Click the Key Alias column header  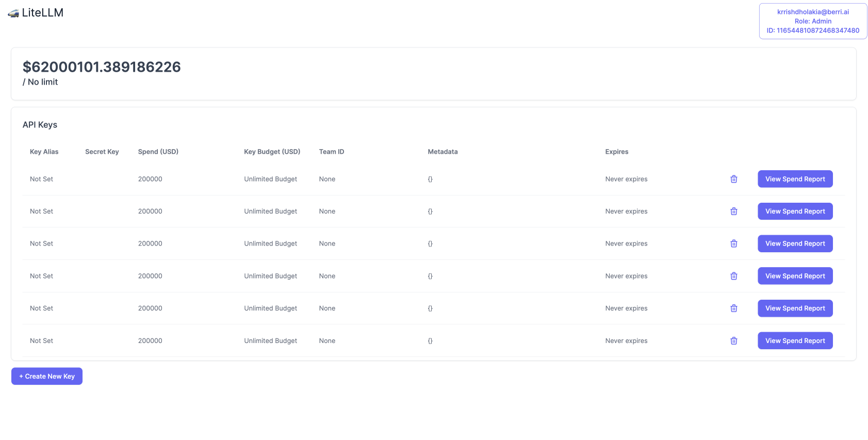pyautogui.click(x=44, y=152)
